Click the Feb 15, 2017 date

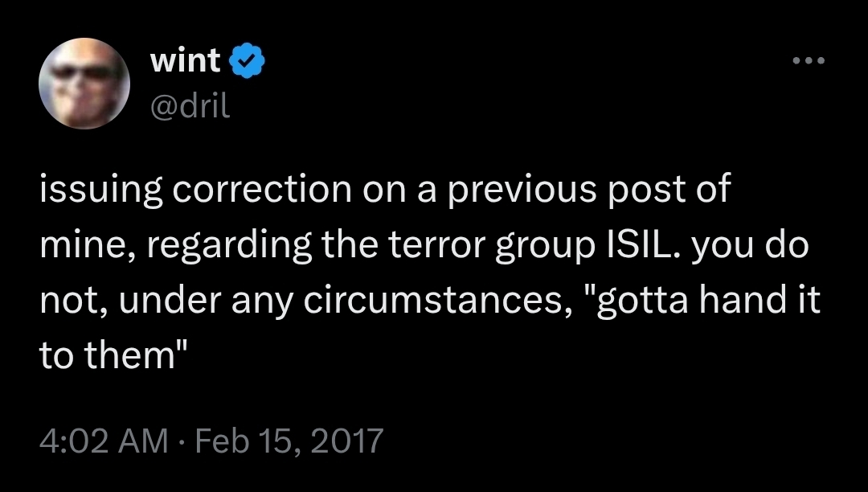[290, 440]
